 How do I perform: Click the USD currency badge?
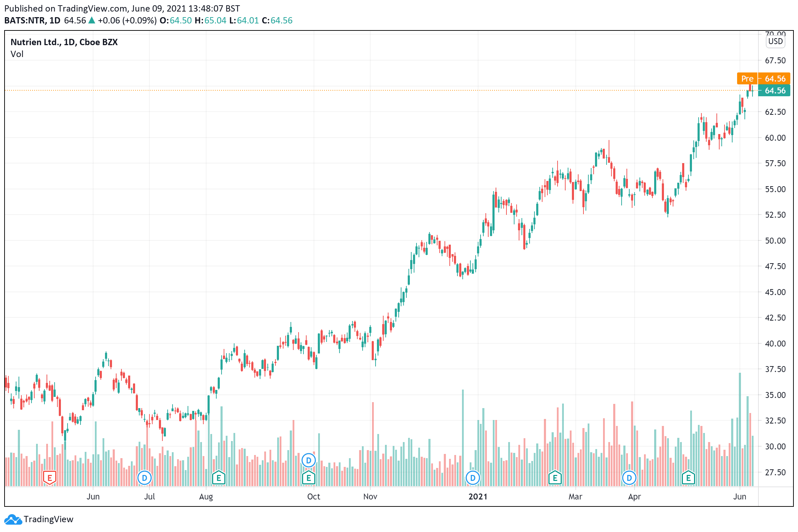(x=776, y=41)
